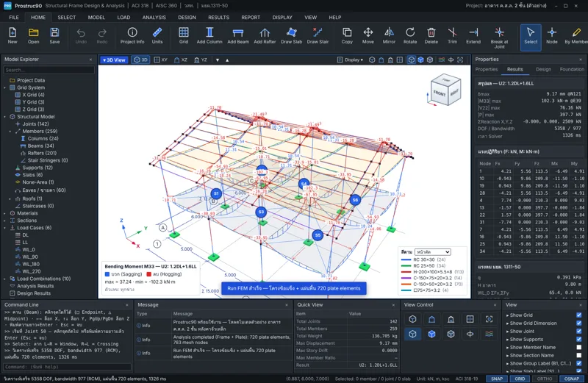Viewport: 588px width, 383px height.
Task: Select the Node selection tool
Action: (552, 36)
